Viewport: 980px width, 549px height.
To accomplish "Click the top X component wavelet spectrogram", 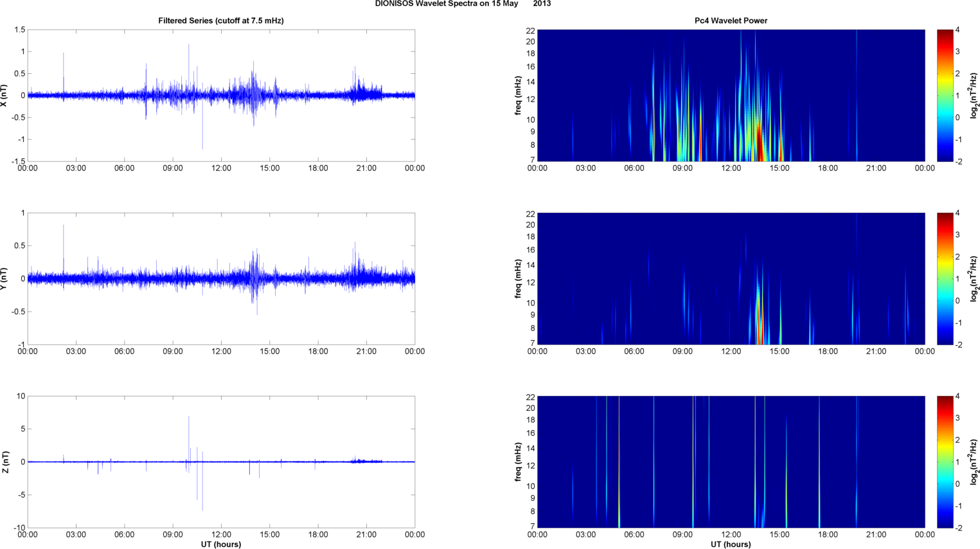I will point(731,95).
